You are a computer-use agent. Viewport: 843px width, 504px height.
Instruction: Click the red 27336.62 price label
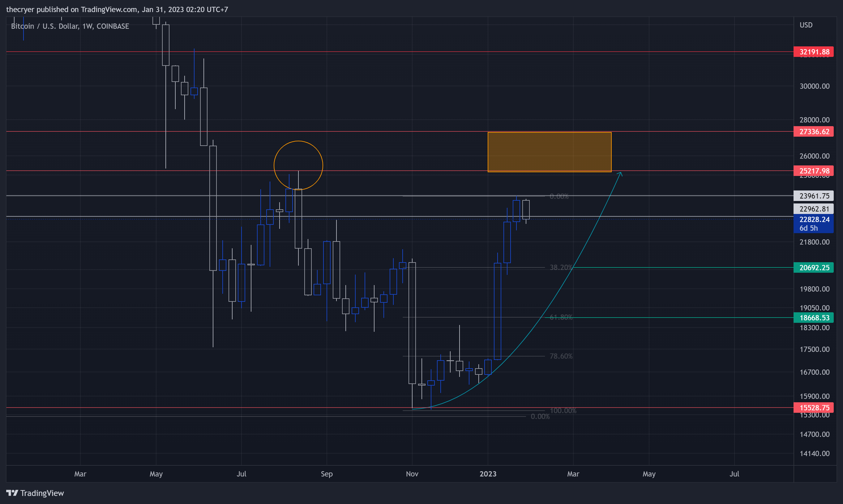coord(813,131)
